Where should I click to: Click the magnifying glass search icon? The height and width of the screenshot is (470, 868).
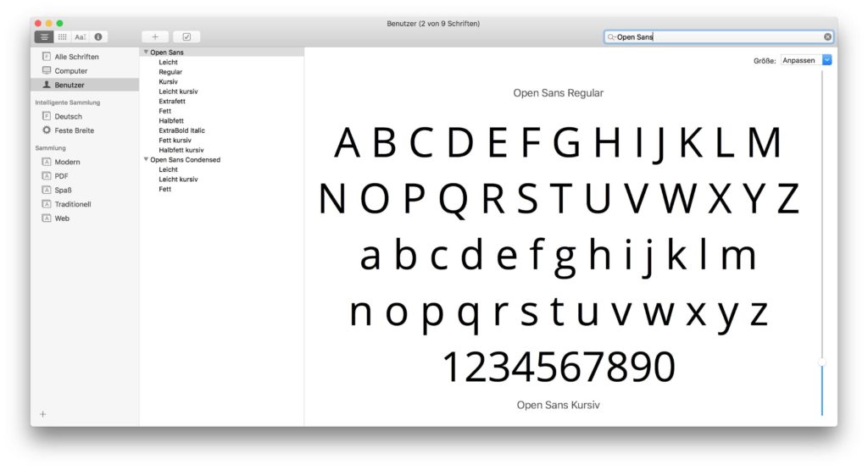(x=611, y=37)
